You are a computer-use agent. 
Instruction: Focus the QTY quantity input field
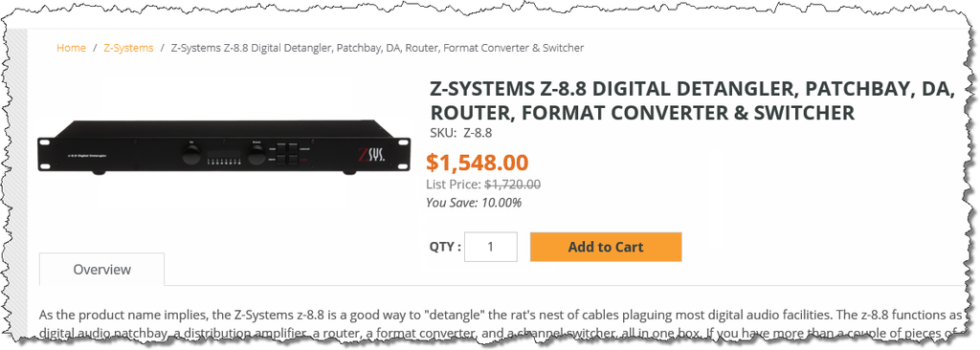(x=491, y=247)
